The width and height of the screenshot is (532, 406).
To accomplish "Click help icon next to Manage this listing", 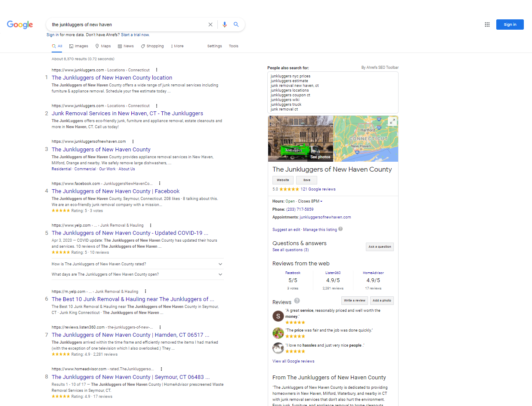I will point(340,229).
